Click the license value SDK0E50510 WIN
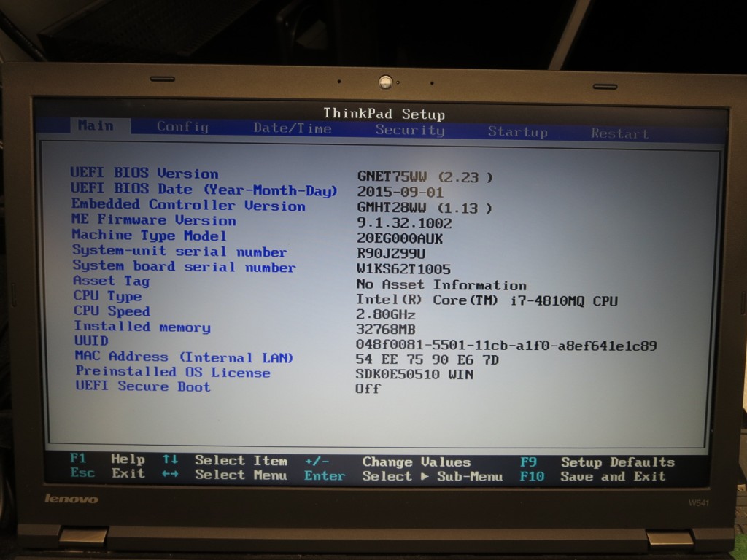747x560 pixels. click(414, 375)
